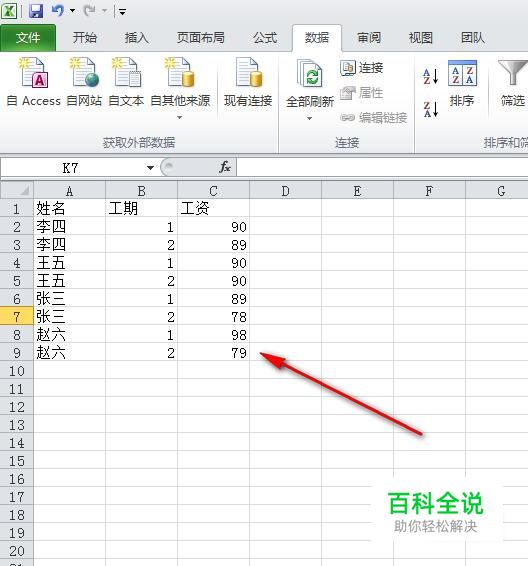The height and width of the screenshot is (566, 528).
Task: Switch to the 数据 (Data) tab
Action: [x=317, y=38]
